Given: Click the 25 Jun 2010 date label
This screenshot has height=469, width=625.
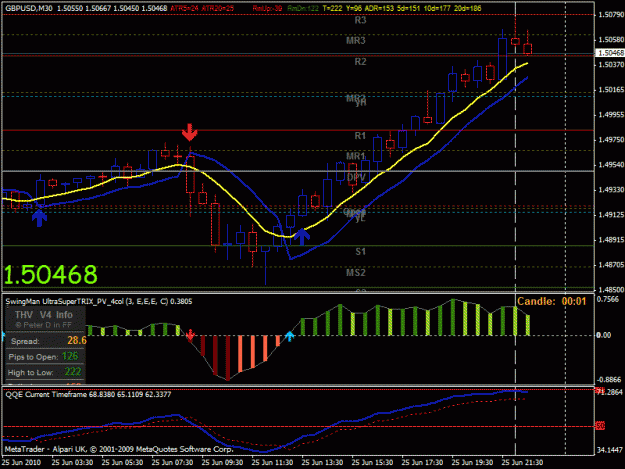Looking at the screenshot, I should coord(21,462).
